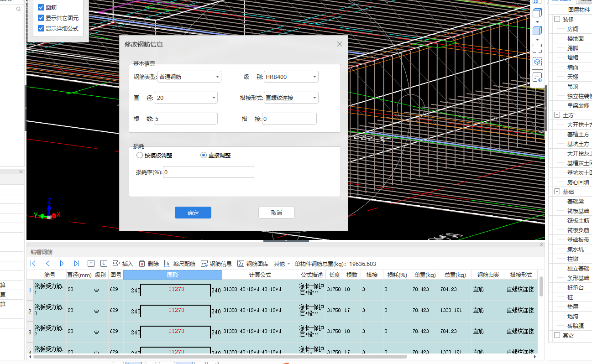592x364 pixels.
Task: Open 级别 HRB400 dropdown
Action: (291, 77)
